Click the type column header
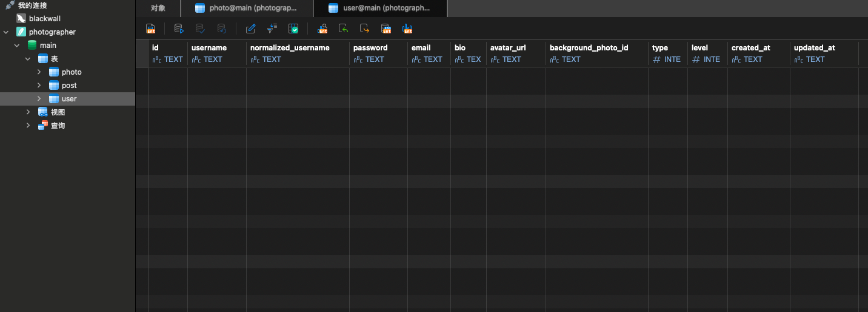This screenshot has height=312, width=868. tap(668, 53)
